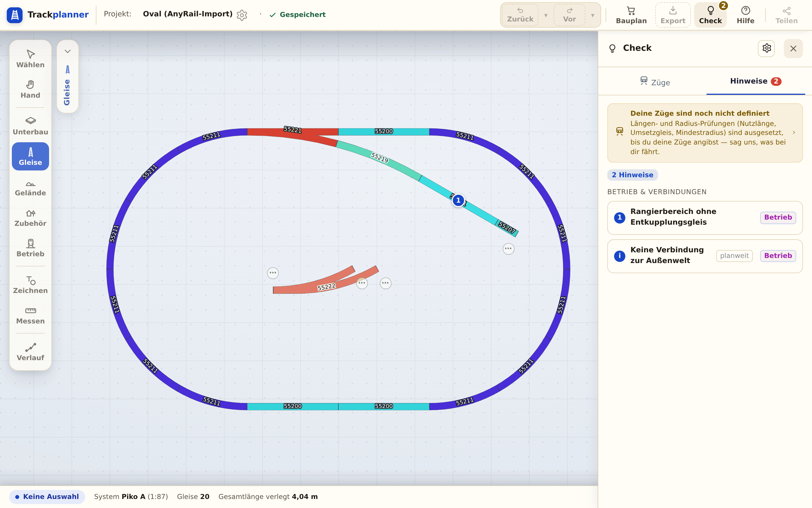Click the Keine Auswahl status chip

(47, 497)
